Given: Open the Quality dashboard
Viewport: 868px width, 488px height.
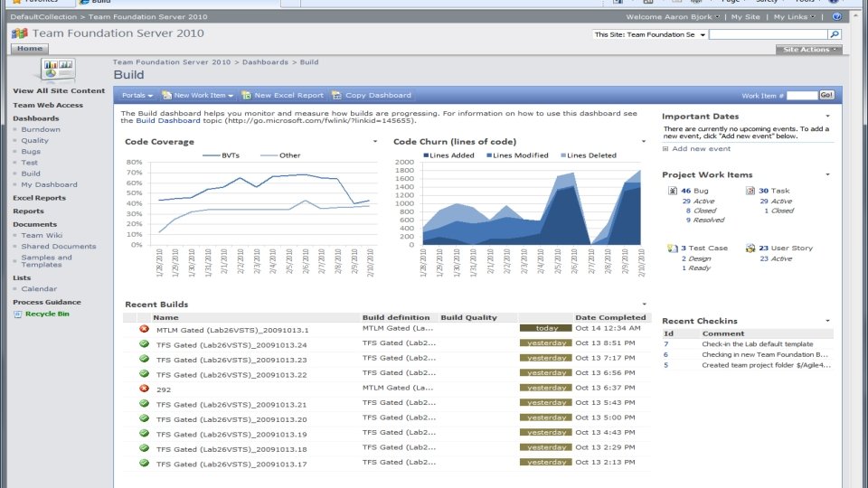Looking at the screenshot, I should (x=35, y=141).
